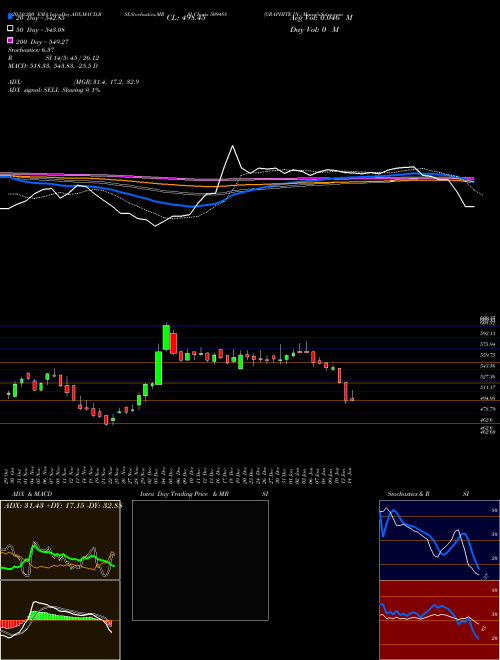Click the 'Intra Day Trading Price & MRSI' title
Viewport: 500px width, 660px height.
tap(204, 494)
